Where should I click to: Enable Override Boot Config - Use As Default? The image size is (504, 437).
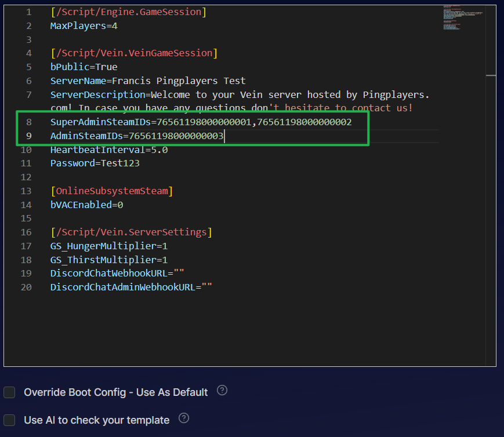pyautogui.click(x=10, y=392)
